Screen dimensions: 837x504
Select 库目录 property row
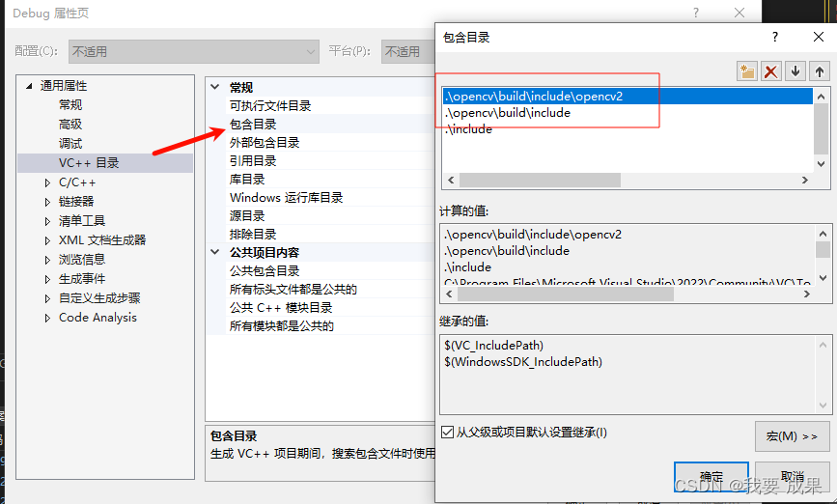point(321,179)
